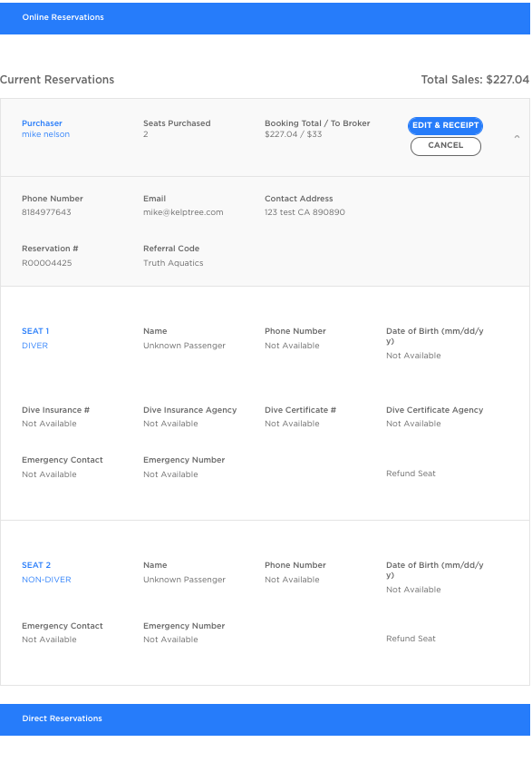This screenshot has height=762, width=532.
Task: Click booking total $227.04 / $33
Action: (x=293, y=134)
